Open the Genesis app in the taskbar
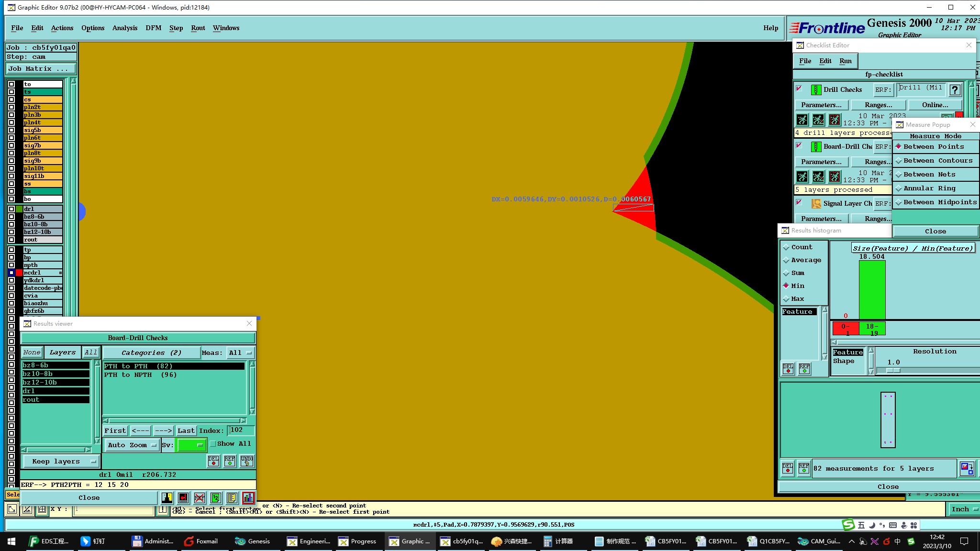980x551 pixels. (x=253, y=541)
